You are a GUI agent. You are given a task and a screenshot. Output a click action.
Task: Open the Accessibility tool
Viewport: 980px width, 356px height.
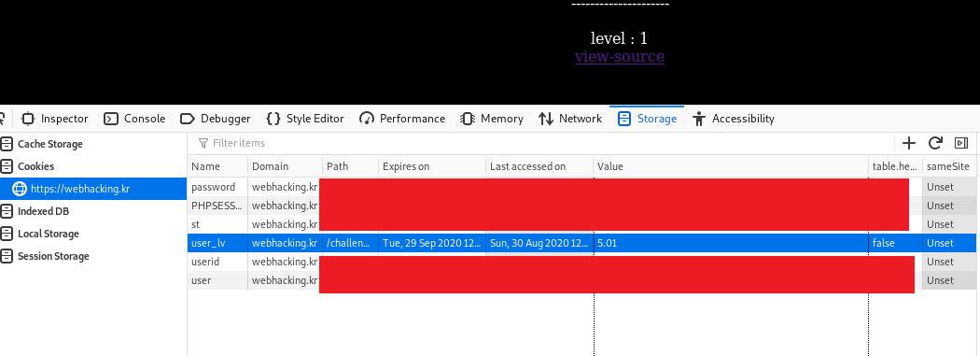tap(734, 119)
